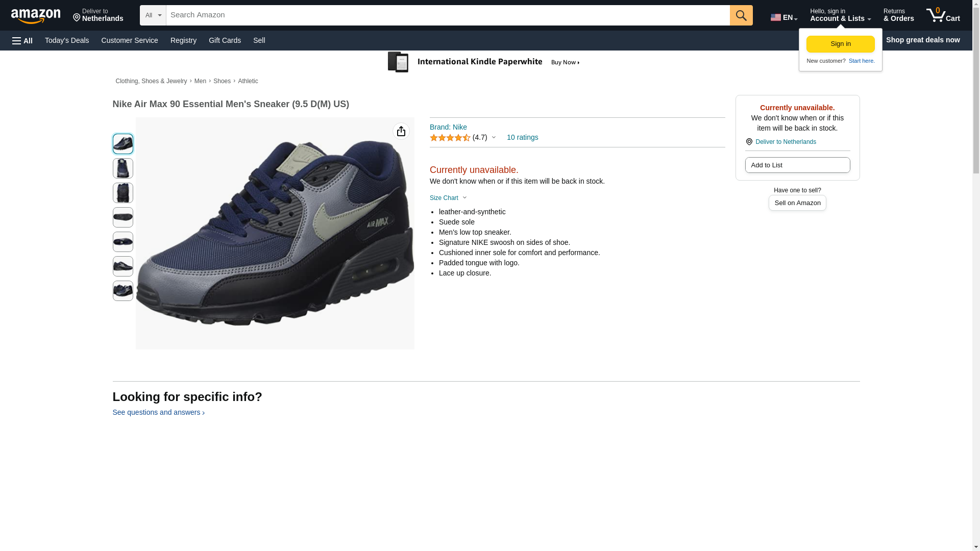
Task: Click the share icon on product image
Action: [x=401, y=132]
